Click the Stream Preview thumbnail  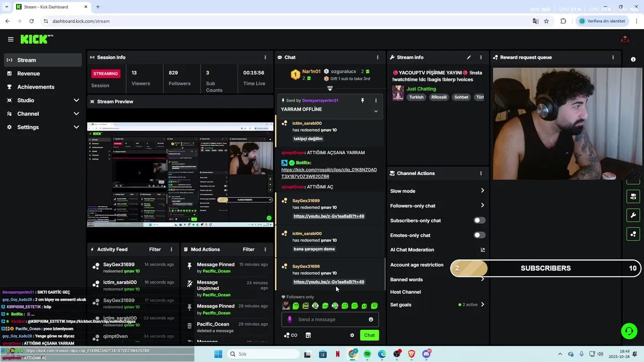[180, 175]
